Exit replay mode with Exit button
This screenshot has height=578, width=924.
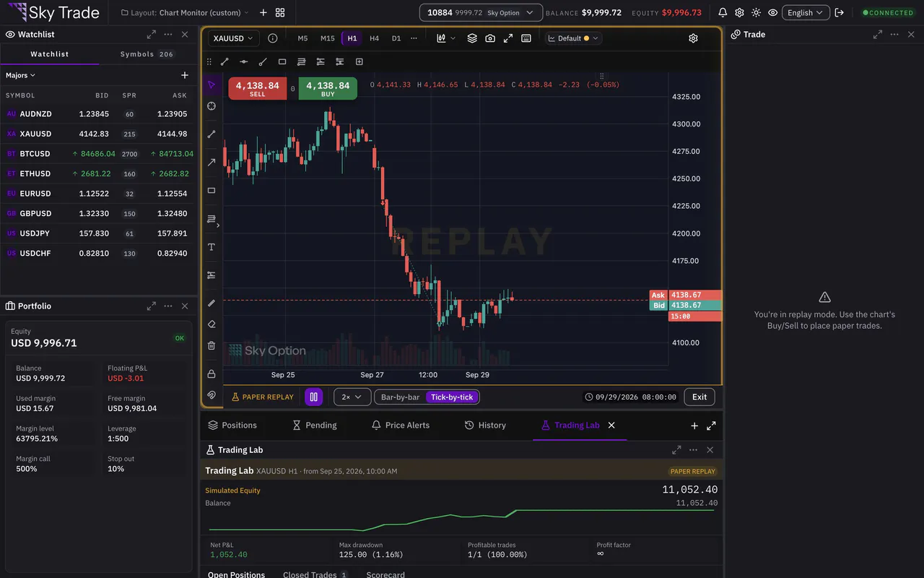(x=699, y=397)
